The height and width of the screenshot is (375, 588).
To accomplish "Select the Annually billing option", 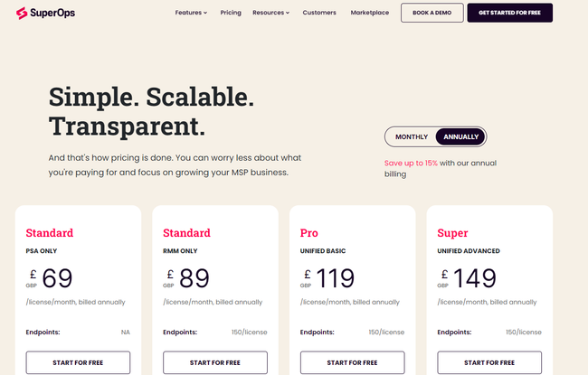I will [460, 136].
